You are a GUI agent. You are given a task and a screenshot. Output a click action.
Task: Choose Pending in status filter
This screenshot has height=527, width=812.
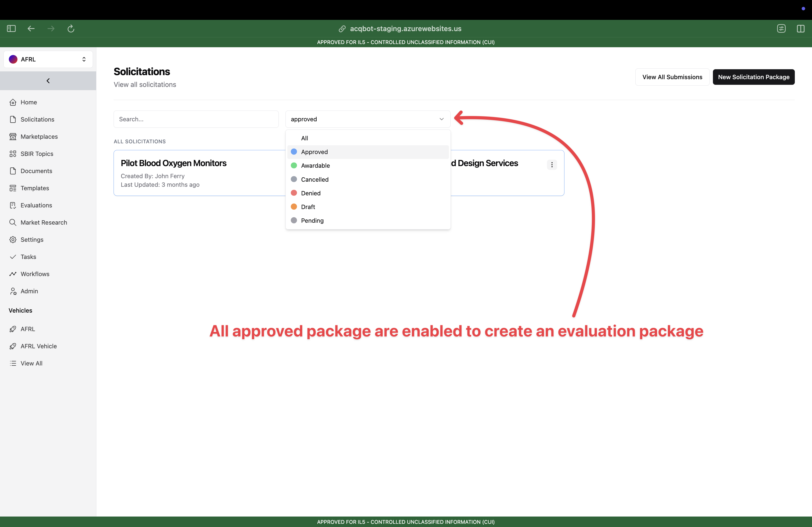click(368, 221)
